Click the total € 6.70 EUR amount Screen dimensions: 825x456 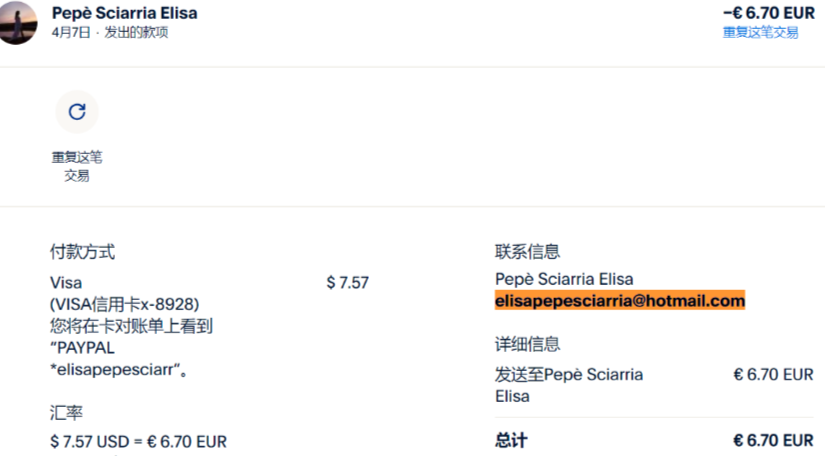pos(773,441)
